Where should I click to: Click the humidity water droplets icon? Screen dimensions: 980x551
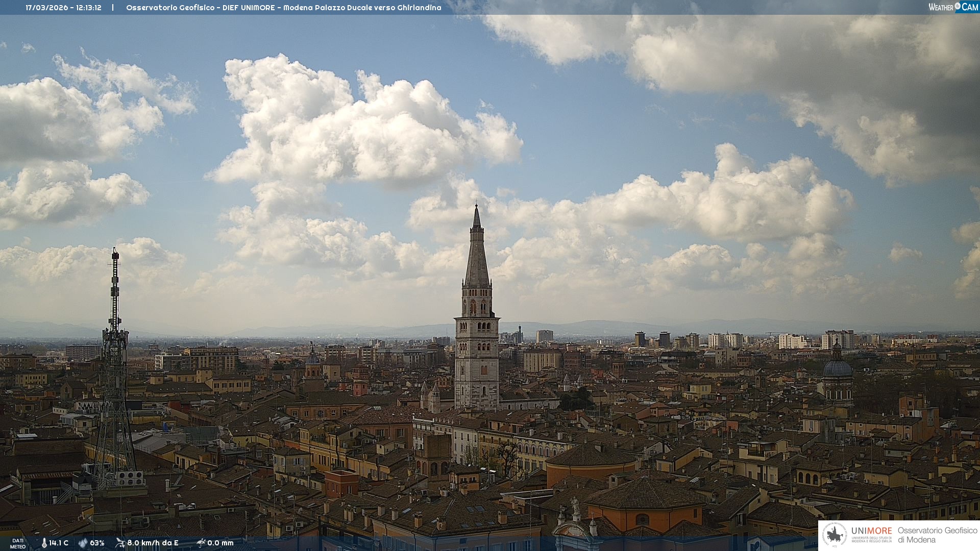(x=83, y=543)
